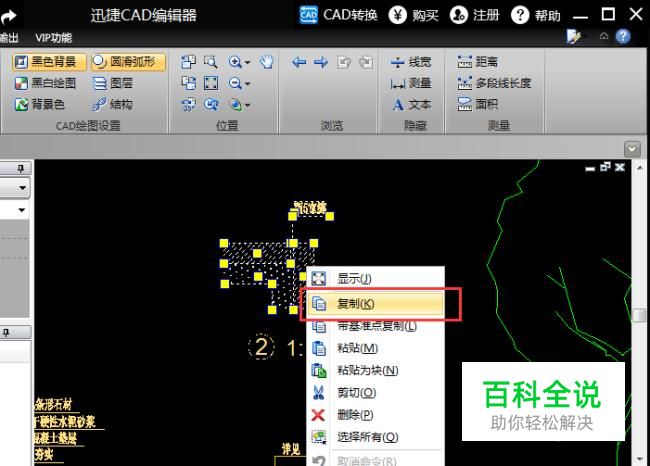This screenshot has width=650, height=466.
Task: Go to previous page with left arrow
Action: point(299,63)
